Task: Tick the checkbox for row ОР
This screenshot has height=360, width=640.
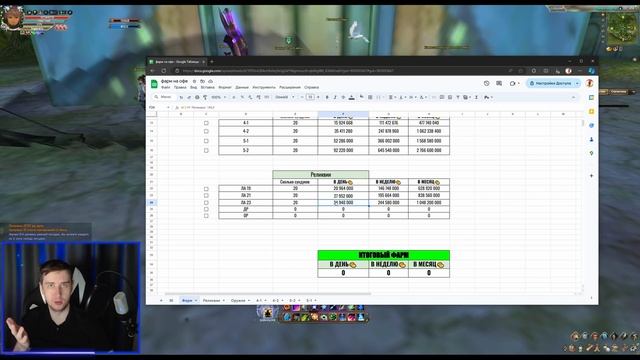Action: click(206, 216)
